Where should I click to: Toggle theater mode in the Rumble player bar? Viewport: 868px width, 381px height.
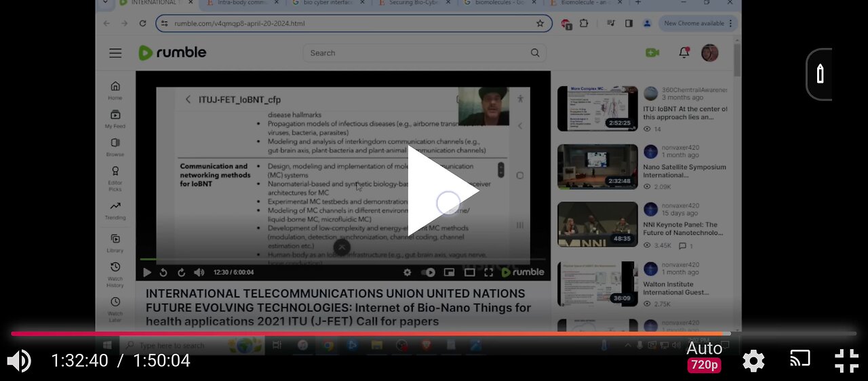(x=469, y=273)
